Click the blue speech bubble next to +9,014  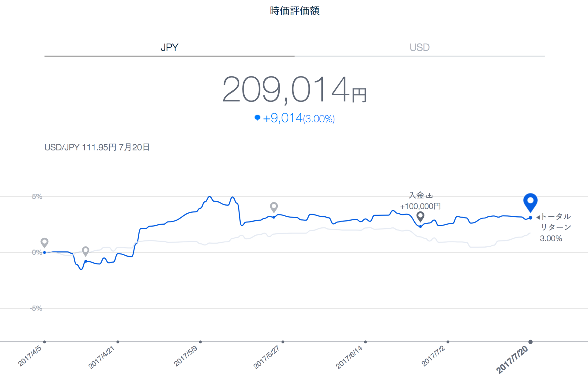pyautogui.click(x=257, y=118)
